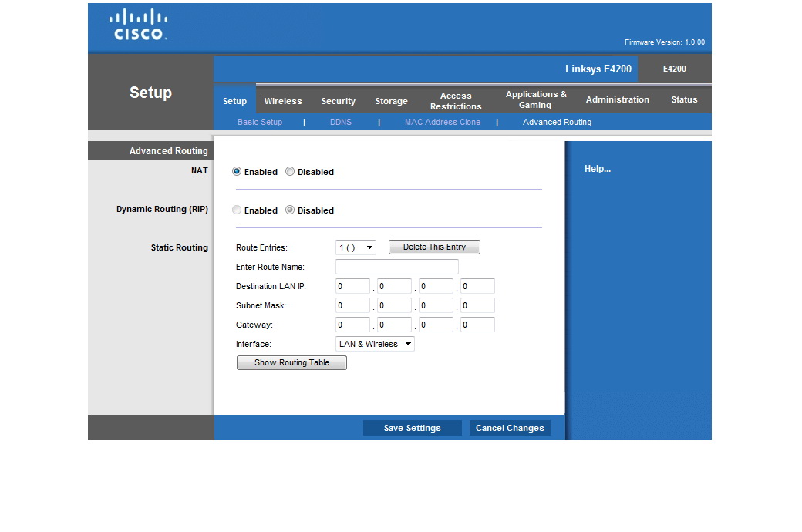This screenshot has height=532, width=802.
Task: Click the Help link
Action: [597, 169]
